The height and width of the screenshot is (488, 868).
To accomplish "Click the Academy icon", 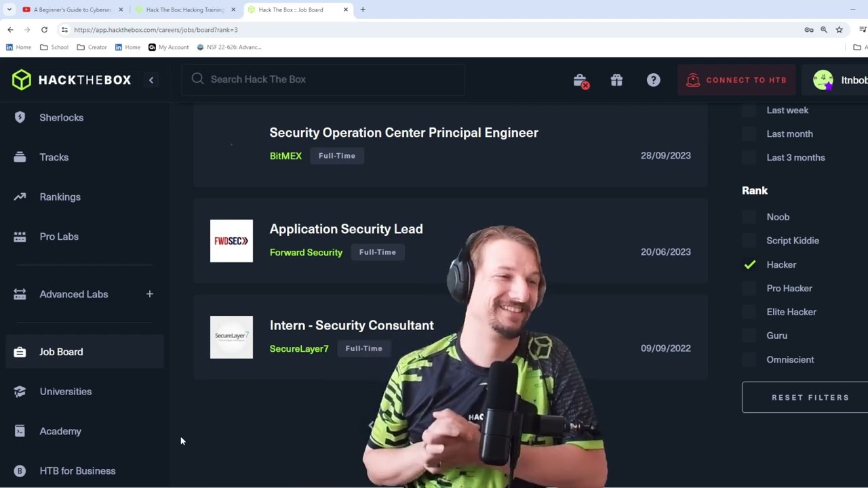I will 20,431.
